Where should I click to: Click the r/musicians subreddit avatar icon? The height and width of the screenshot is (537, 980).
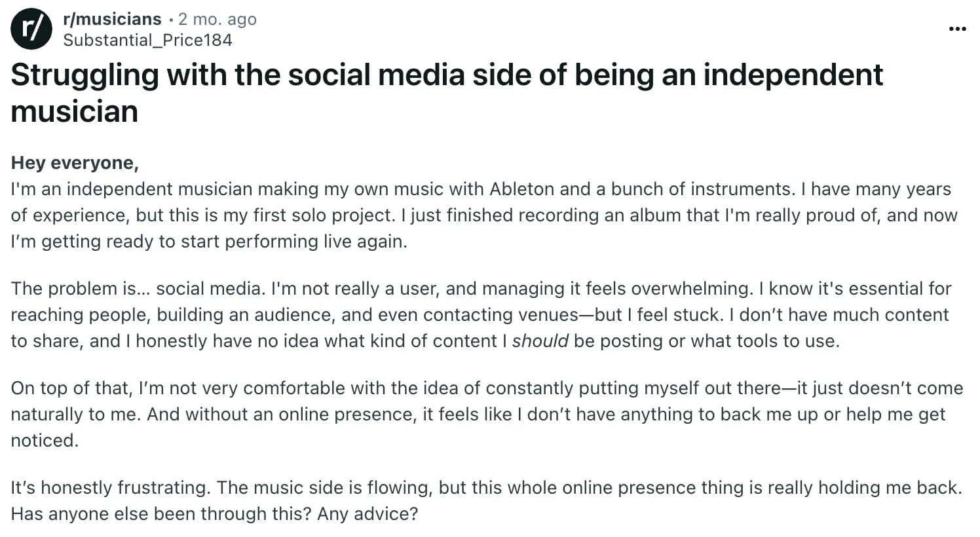31,28
